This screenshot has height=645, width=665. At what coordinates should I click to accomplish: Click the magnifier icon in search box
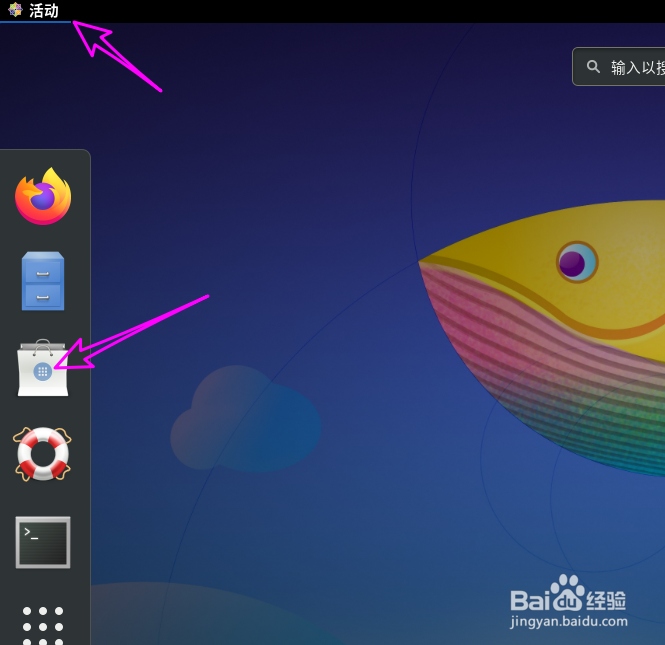(593, 67)
